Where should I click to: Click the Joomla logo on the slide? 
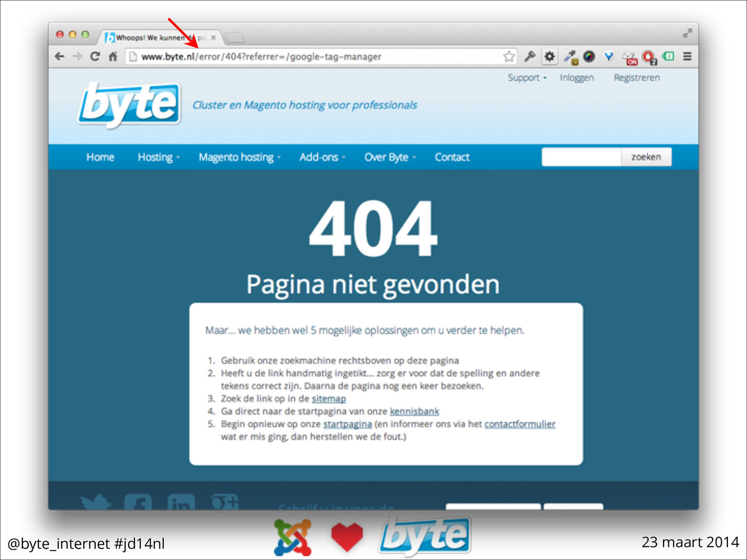293,537
